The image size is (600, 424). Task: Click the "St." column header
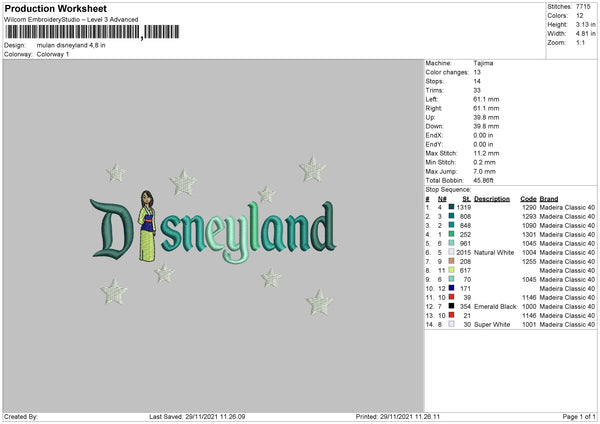[466, 199]
